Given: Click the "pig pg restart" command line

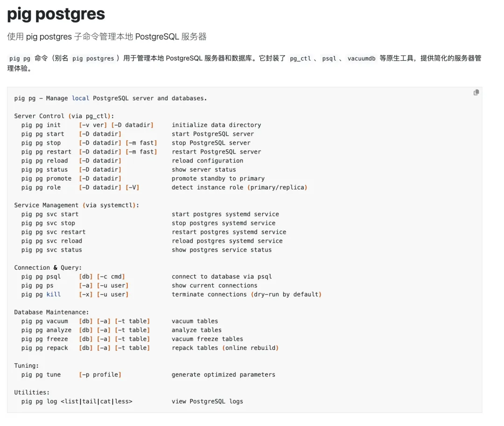Looking at the screenshot, I should (x=46, y=152).
